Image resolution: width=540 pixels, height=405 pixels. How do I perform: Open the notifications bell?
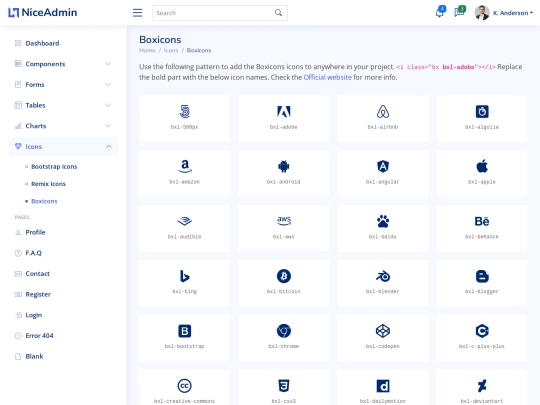pos(440,12)
